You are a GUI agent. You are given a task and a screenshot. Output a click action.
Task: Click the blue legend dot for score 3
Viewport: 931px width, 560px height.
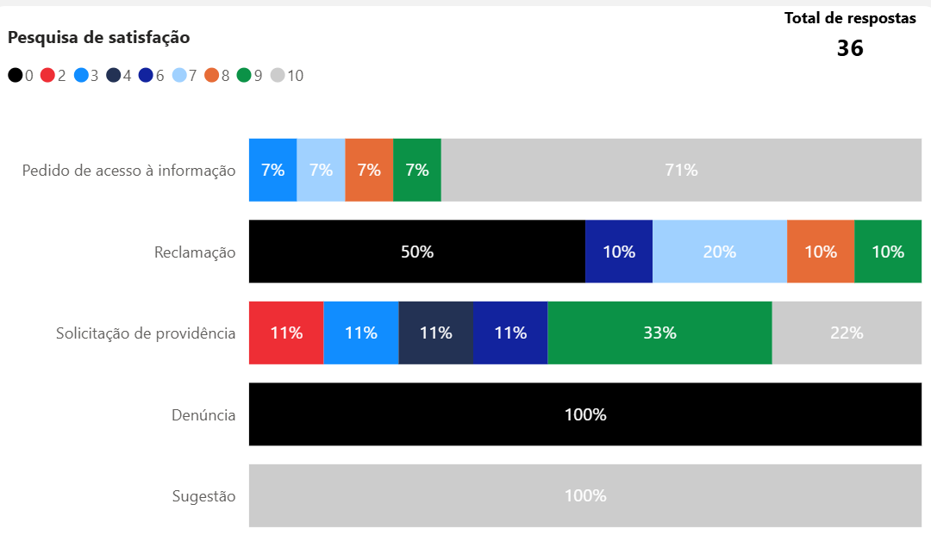(81, 76)
